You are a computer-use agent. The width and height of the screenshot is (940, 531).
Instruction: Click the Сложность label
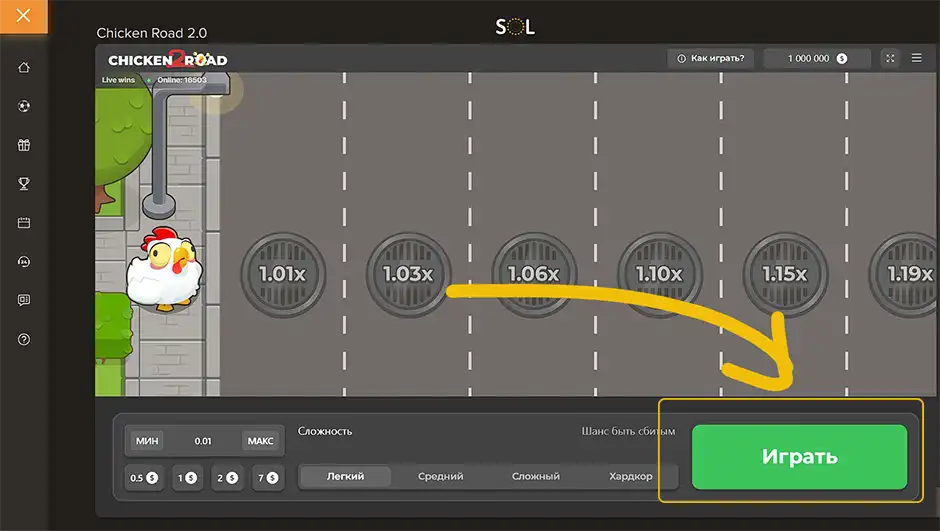coord(325,431)
